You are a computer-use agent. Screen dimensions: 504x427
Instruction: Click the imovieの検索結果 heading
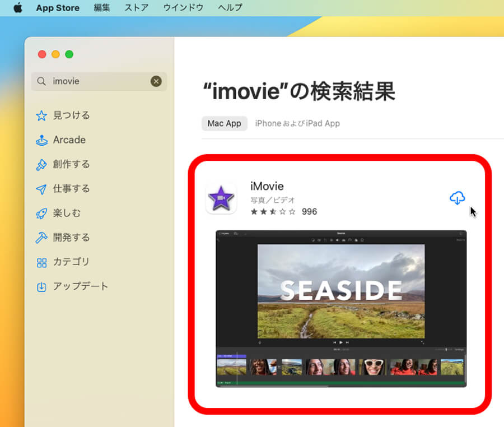click(x=299, y=91)
